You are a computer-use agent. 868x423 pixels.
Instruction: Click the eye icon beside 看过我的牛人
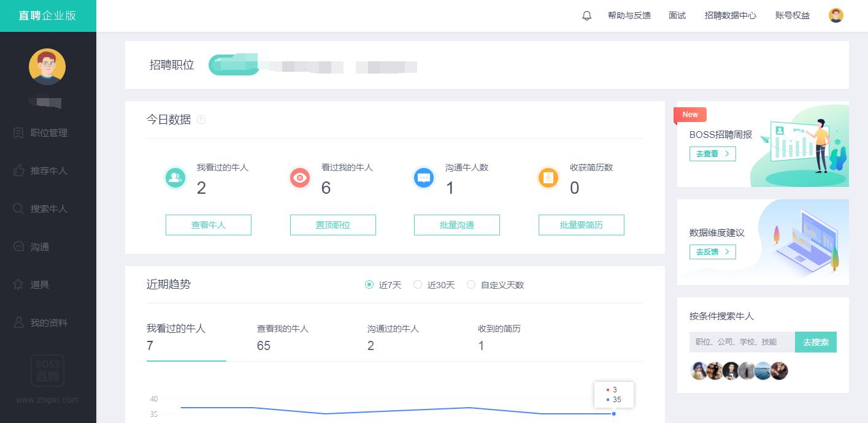(299, 178)
